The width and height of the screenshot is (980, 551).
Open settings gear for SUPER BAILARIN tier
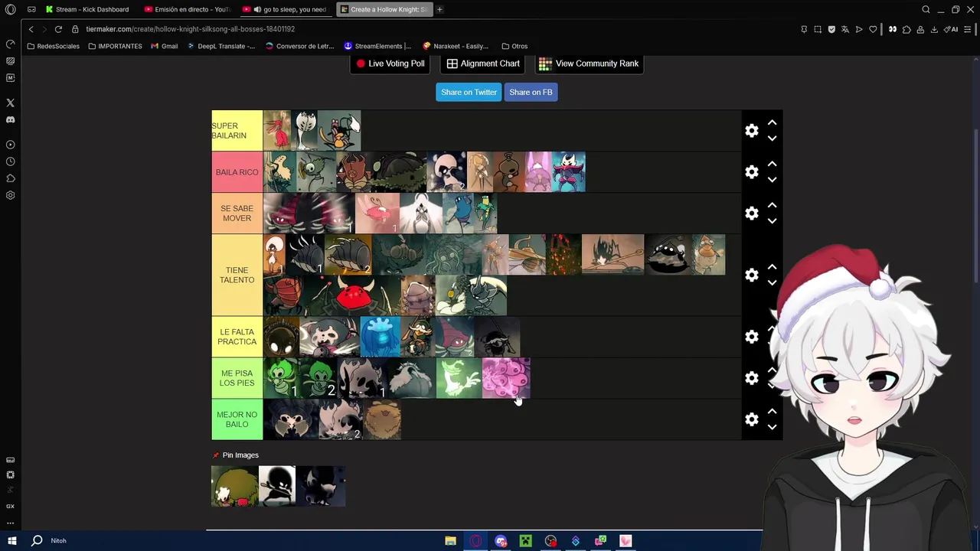pos(752,131)
